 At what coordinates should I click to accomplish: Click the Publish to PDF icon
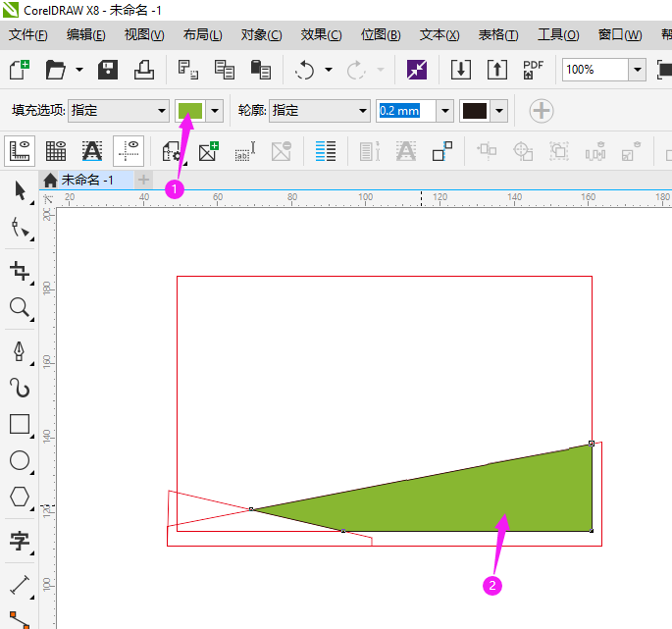click(x=533, y=70)
